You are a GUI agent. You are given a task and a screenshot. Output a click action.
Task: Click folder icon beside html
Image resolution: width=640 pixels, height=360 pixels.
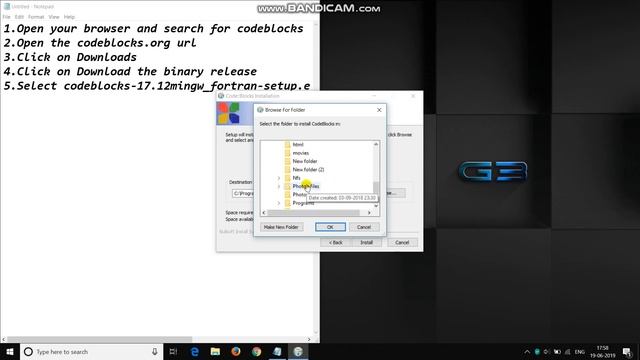[287, 144]
